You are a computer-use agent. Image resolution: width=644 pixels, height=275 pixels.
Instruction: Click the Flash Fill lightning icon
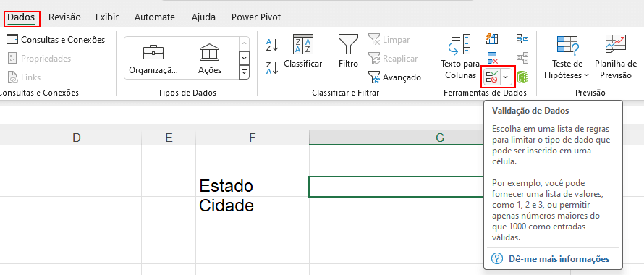click(492, 39)
